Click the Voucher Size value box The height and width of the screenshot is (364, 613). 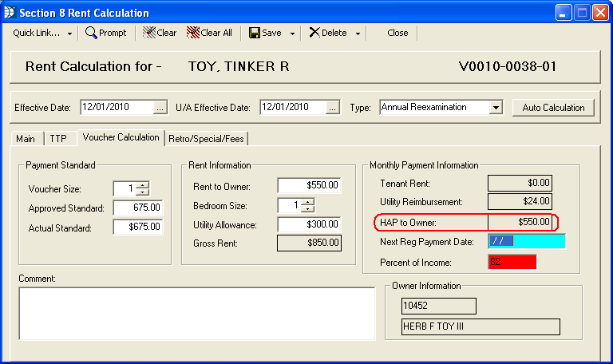(125, 188)
